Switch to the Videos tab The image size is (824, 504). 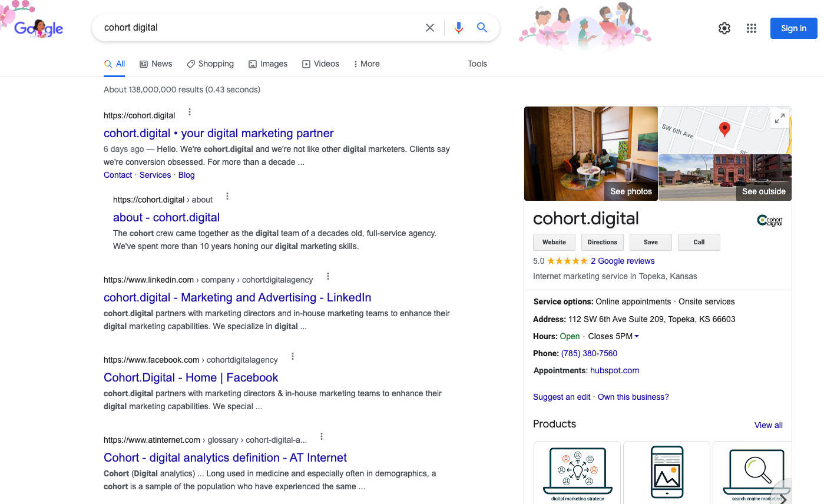point(320,64)
